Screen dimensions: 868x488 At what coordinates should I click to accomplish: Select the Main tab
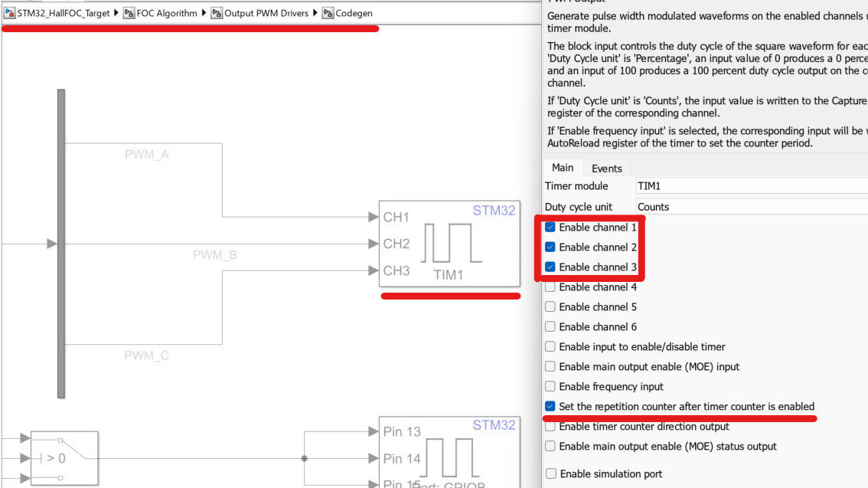pos(563,168)
